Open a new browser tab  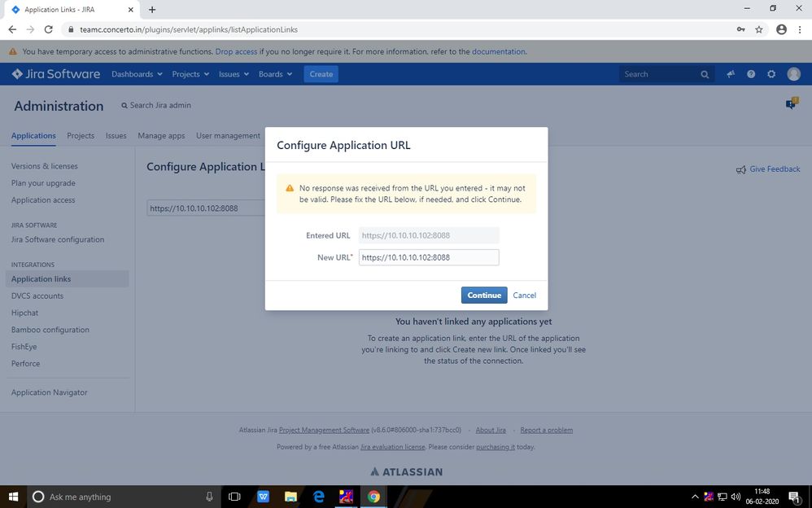pyautogui.click(x=151, y=9)
